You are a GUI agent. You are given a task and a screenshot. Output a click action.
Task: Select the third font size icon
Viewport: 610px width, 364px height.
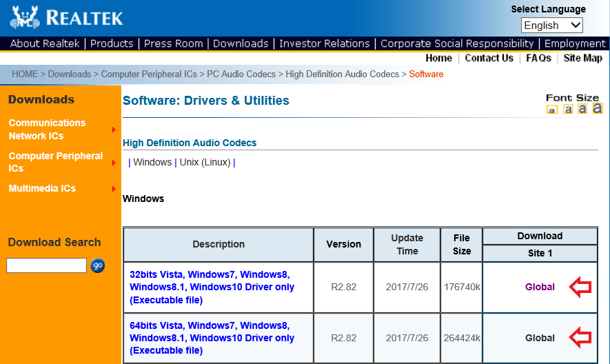(582, 109)
